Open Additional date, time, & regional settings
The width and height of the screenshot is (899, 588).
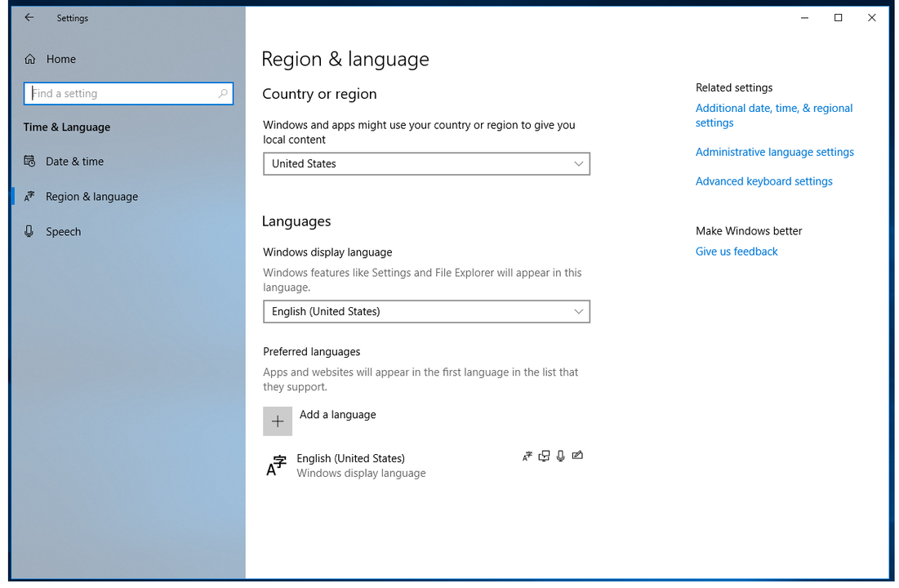pos(774,116)
